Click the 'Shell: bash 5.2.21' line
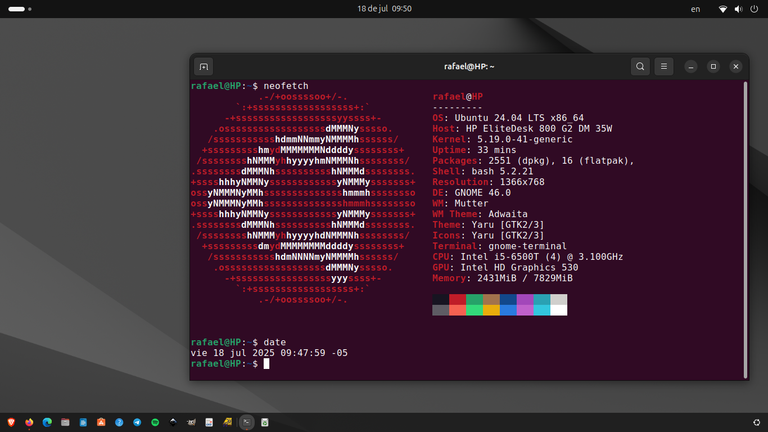 click(x=482, y=171)
